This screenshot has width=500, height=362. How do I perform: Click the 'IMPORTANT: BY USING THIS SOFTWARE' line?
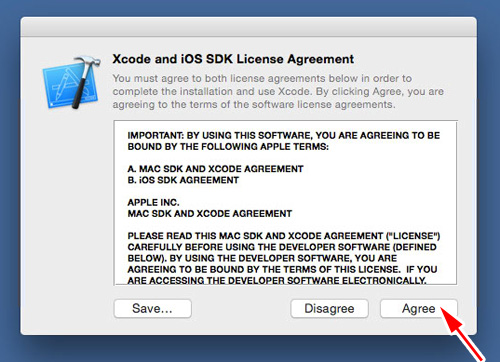tap(284, 135)
